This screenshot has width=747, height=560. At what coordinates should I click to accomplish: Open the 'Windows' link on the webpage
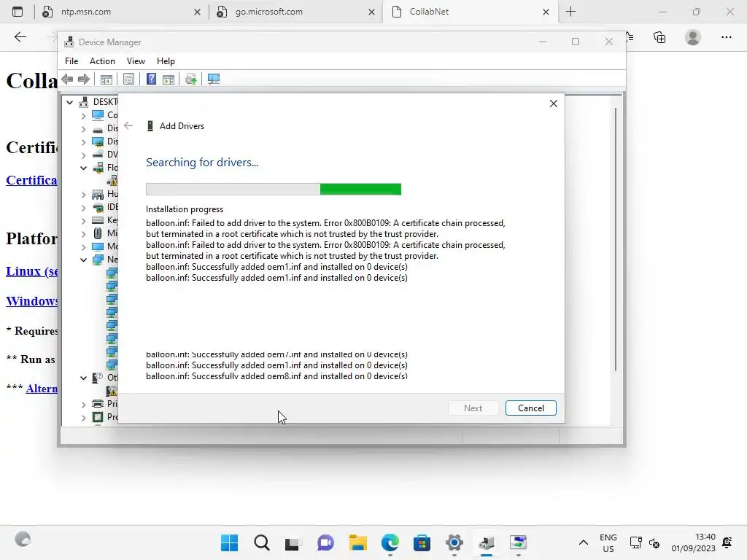pos(32,301)
